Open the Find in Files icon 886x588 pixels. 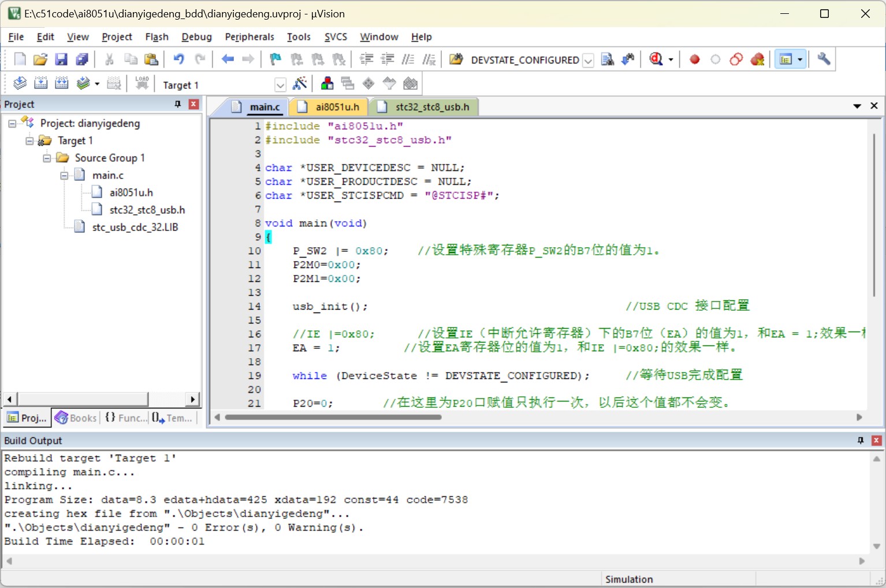(x=456, y=59)
